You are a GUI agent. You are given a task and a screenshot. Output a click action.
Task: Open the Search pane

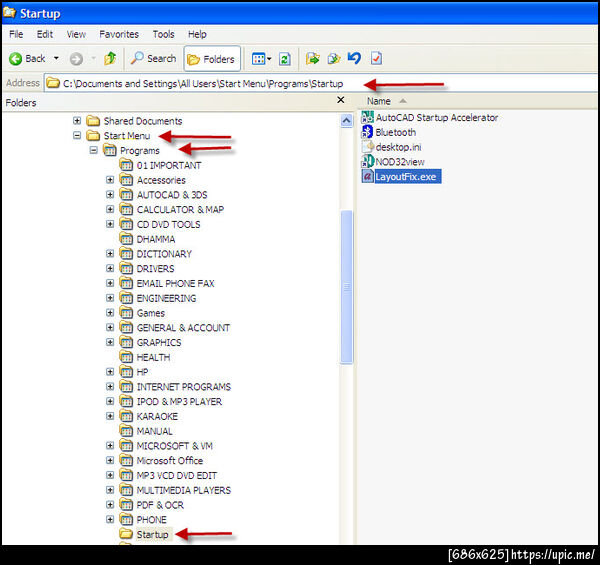pos(153,59)
